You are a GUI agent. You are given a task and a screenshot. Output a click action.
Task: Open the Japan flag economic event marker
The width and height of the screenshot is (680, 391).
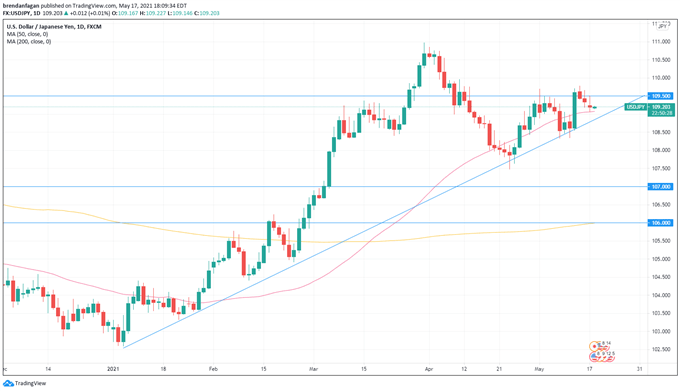pos(593,346)
